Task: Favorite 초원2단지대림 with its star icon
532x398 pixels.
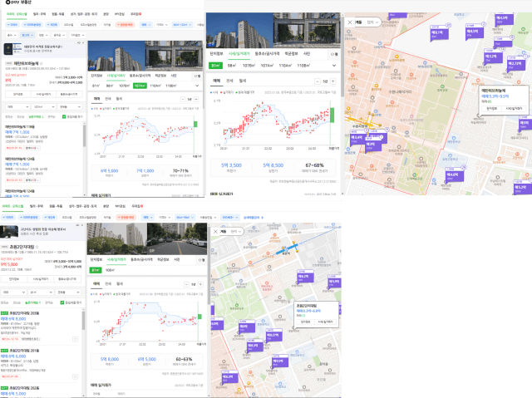Action: 37,247
